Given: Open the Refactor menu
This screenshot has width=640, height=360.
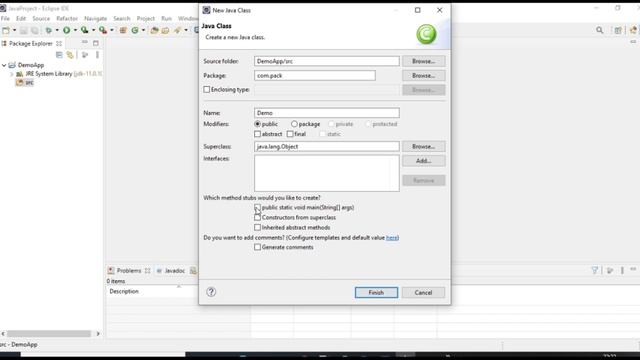Looking at the screenshot, I should point(67,18).
